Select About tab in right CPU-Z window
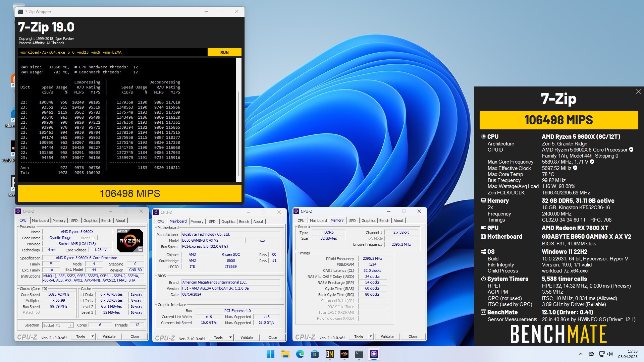 398,221
